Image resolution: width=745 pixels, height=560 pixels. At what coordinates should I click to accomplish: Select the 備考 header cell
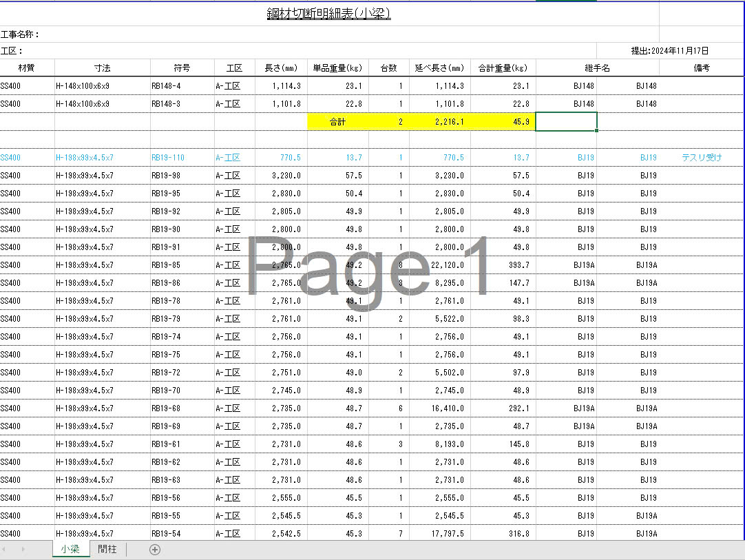[701, 68]
